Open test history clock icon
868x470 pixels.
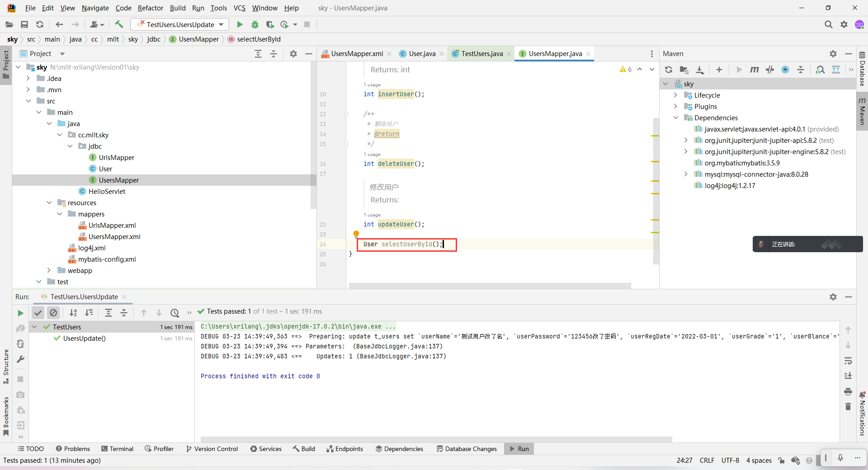(x=175, y=313)
